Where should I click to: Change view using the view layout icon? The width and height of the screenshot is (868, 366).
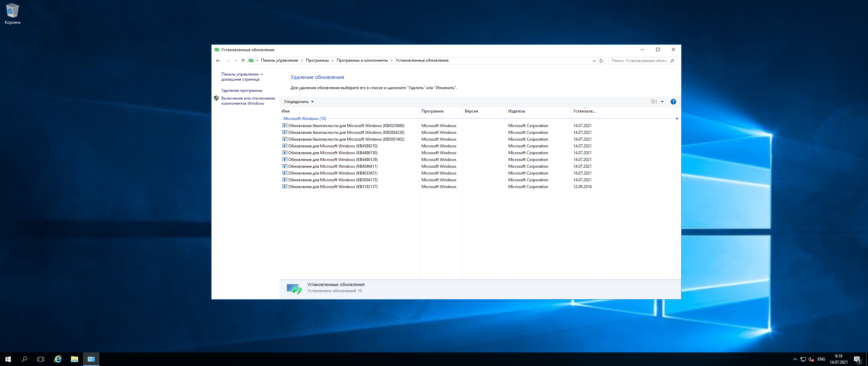654,102
